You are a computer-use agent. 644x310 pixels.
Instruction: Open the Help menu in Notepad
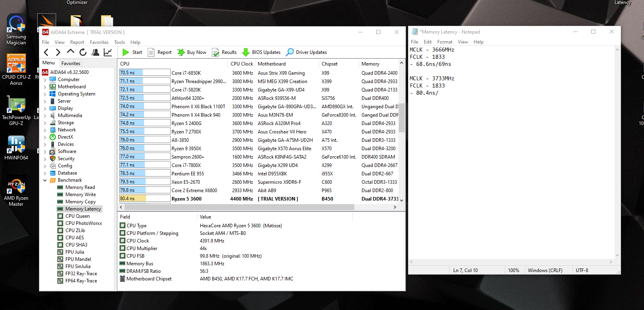point(478,42)
